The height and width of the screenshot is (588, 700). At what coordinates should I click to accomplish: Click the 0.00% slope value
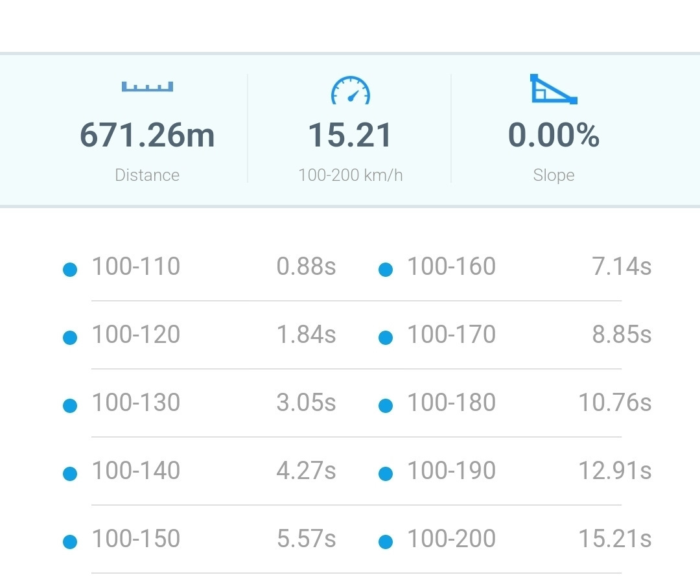click(x=554, y=135)
